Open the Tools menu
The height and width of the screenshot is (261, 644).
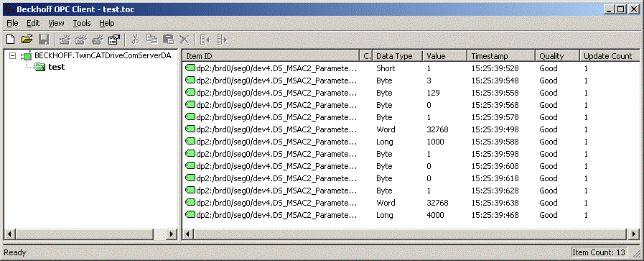[82, 24]
